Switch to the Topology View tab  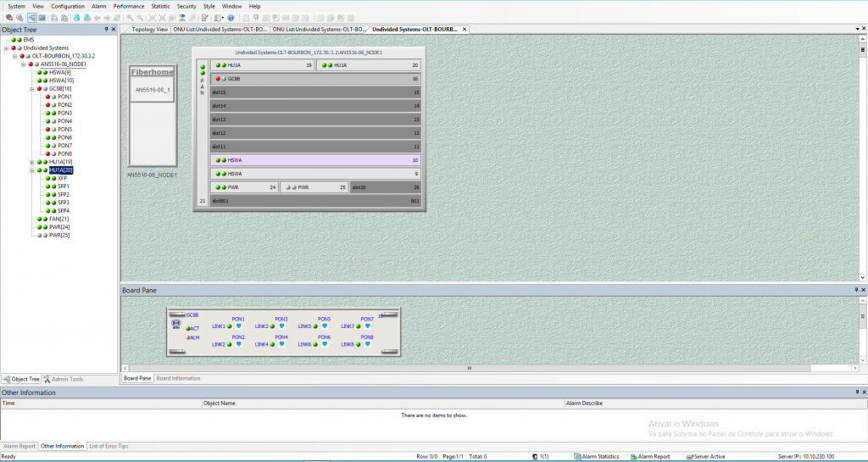coord(149,29)
